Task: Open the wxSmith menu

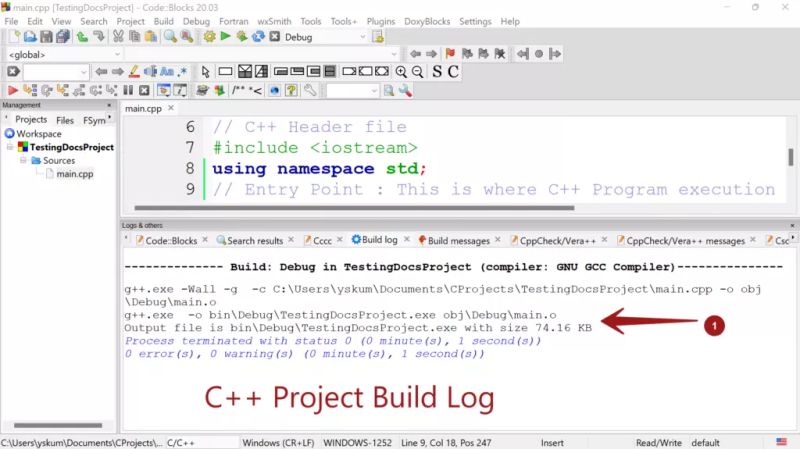Action: point(274,21)
